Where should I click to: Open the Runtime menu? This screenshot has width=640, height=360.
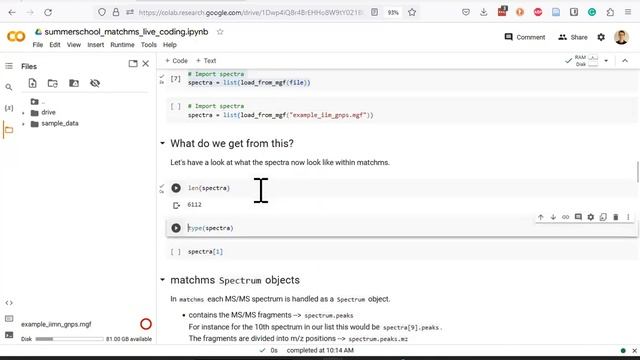[x=122, y=45]
